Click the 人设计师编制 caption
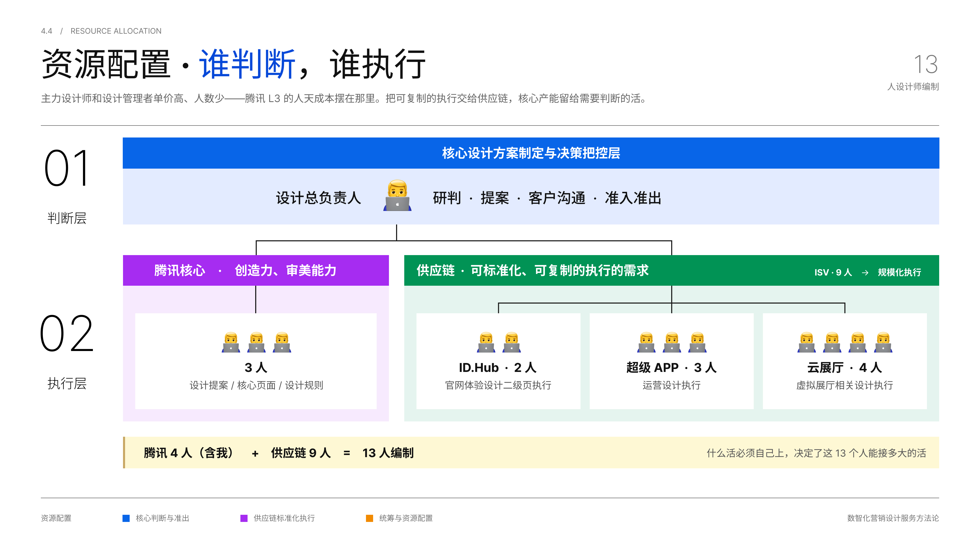This screenshot has height=551, width=980. 913,87
